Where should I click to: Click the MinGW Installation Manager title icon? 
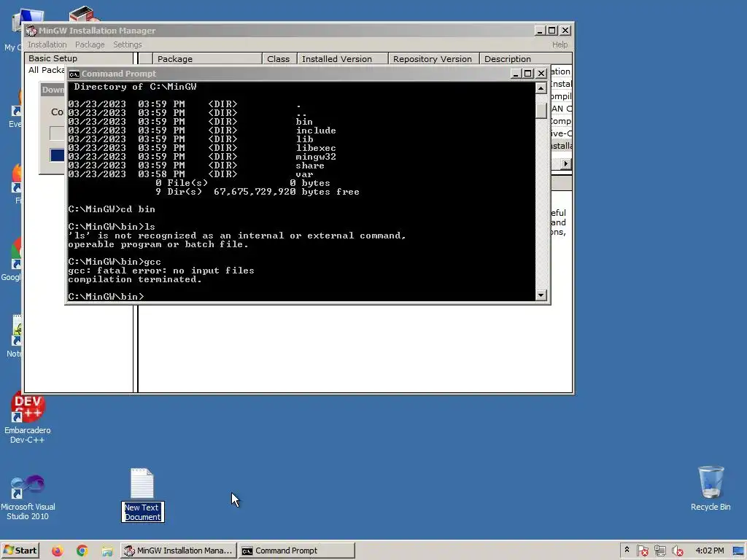tap(31, 31)
